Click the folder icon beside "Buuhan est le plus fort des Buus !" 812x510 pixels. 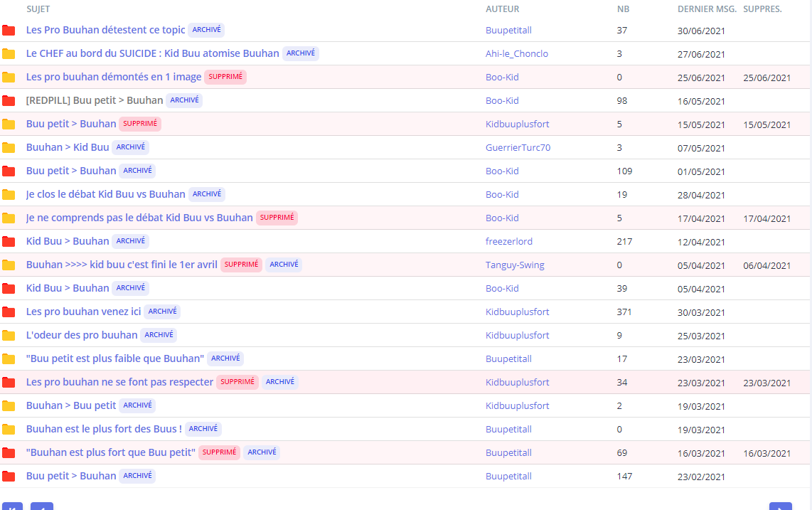9,429
